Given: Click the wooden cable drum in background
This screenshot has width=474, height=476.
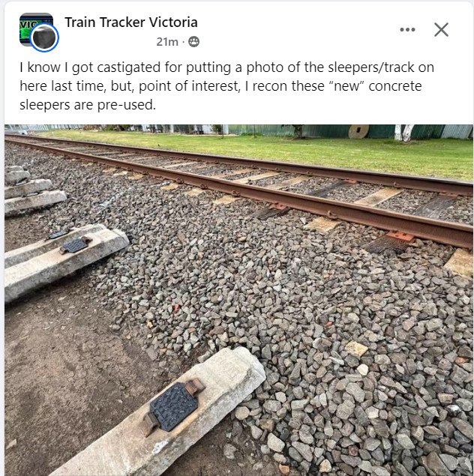Looking at the screenshot, I should 358,131.
